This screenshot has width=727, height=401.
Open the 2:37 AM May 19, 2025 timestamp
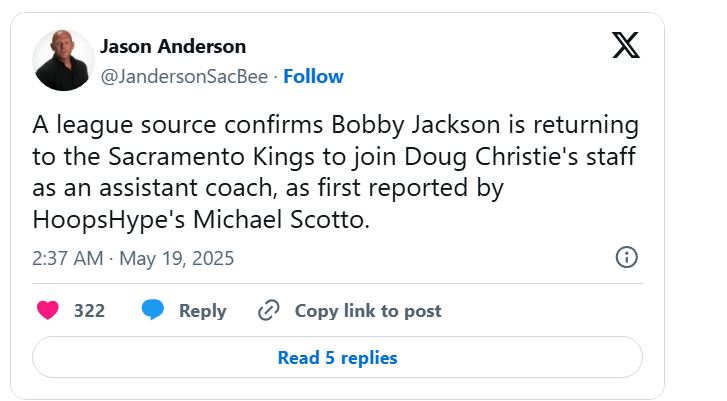(133, 258)
